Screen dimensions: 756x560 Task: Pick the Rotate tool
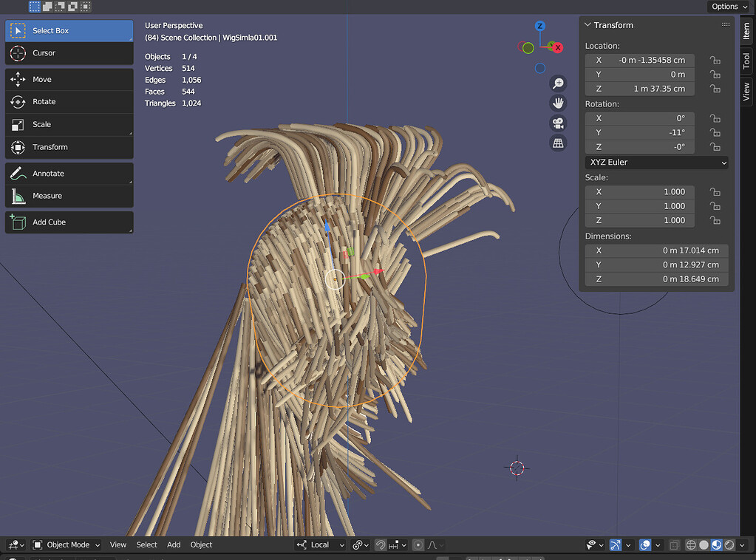pyautogui.click(x=69, y=102)
